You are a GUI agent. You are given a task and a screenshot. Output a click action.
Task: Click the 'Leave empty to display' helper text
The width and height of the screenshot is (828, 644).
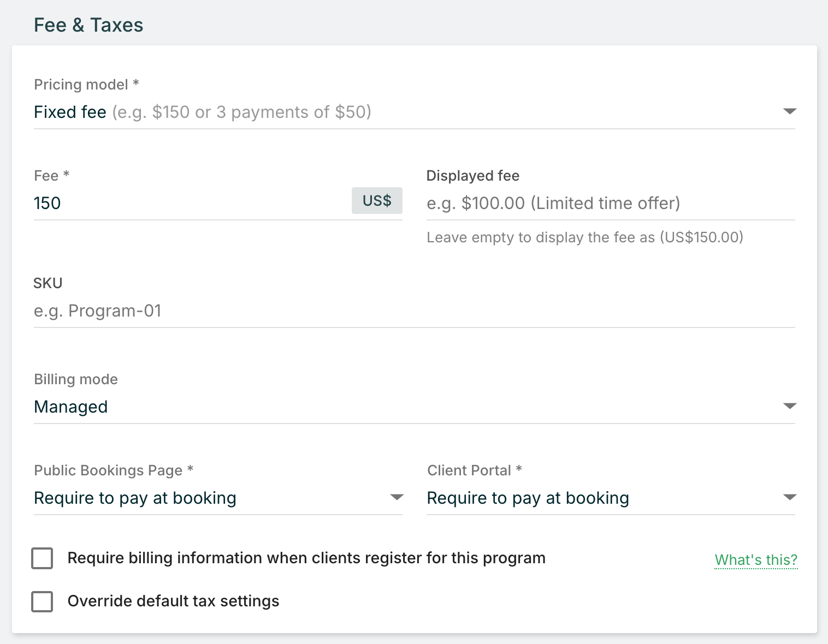pyautogui.click(x=584, y=237)
